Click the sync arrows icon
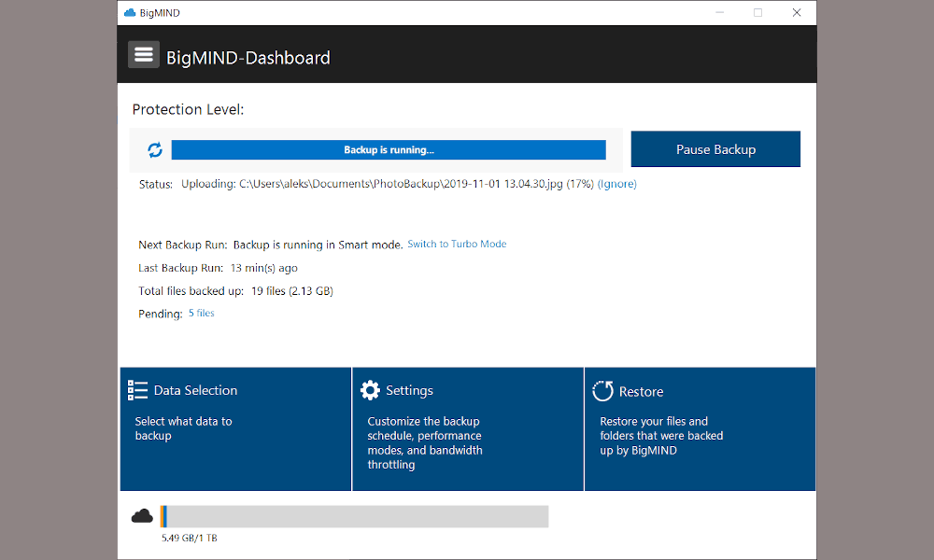This screenshot has width=934, height=560. tap(155, 150)
